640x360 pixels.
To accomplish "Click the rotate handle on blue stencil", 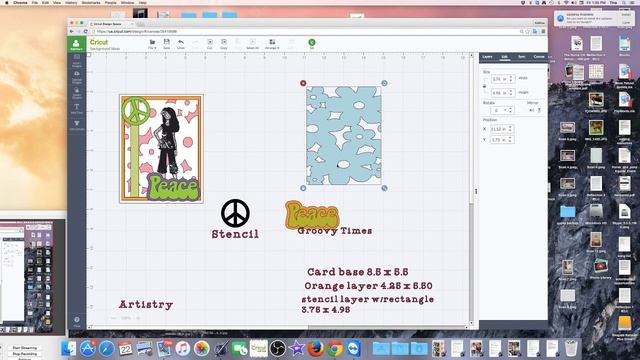I will pos(384,83).
